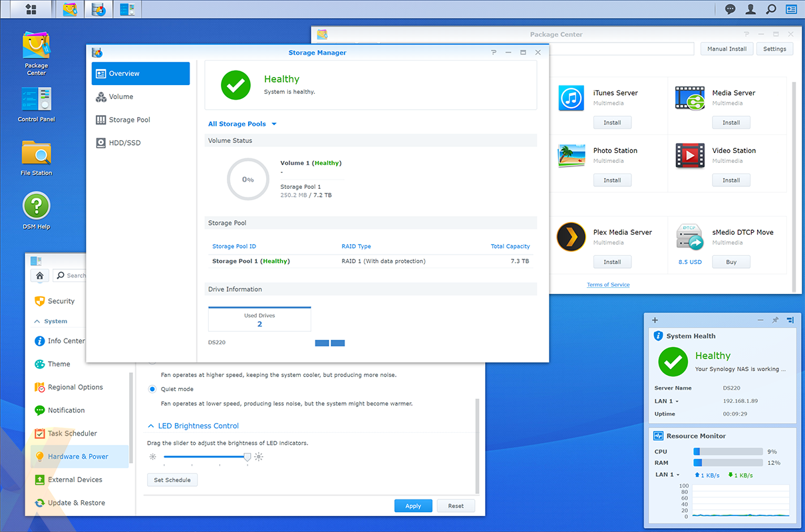Click Media Server package icon
This screenshot has height=532, width=805.
(690, 98)
